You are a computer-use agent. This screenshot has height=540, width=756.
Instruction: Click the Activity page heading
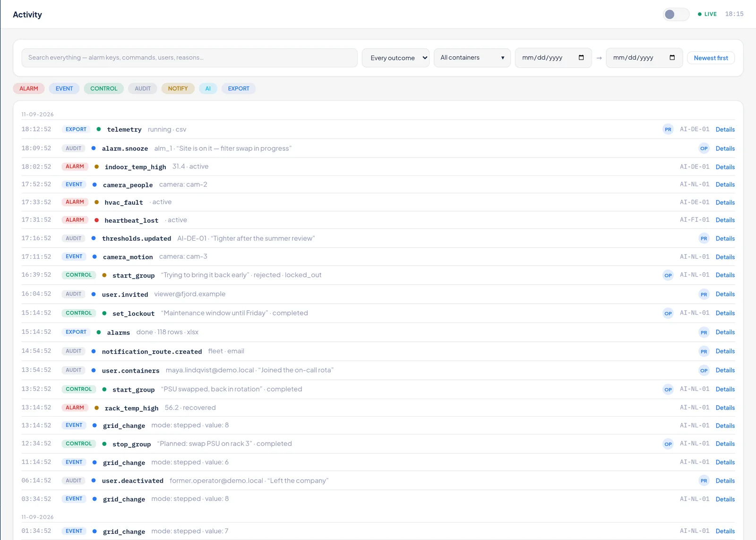click(x=27, y=15)
